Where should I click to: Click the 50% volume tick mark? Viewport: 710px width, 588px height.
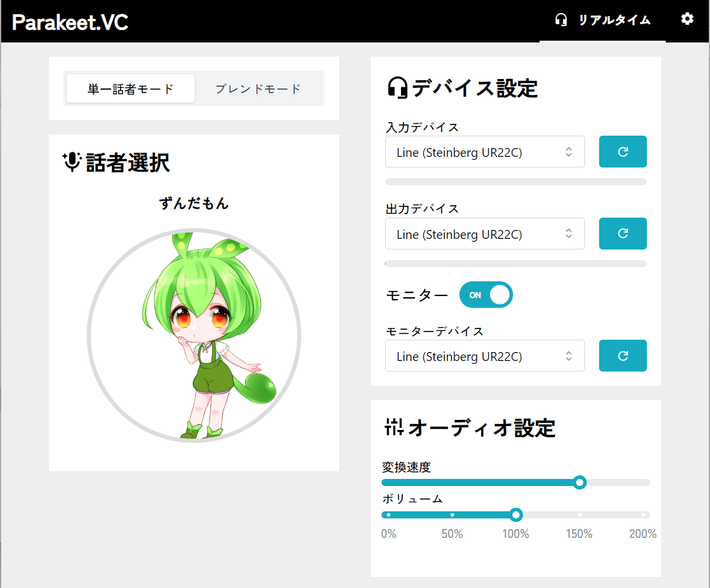click(x=452, y=515)
